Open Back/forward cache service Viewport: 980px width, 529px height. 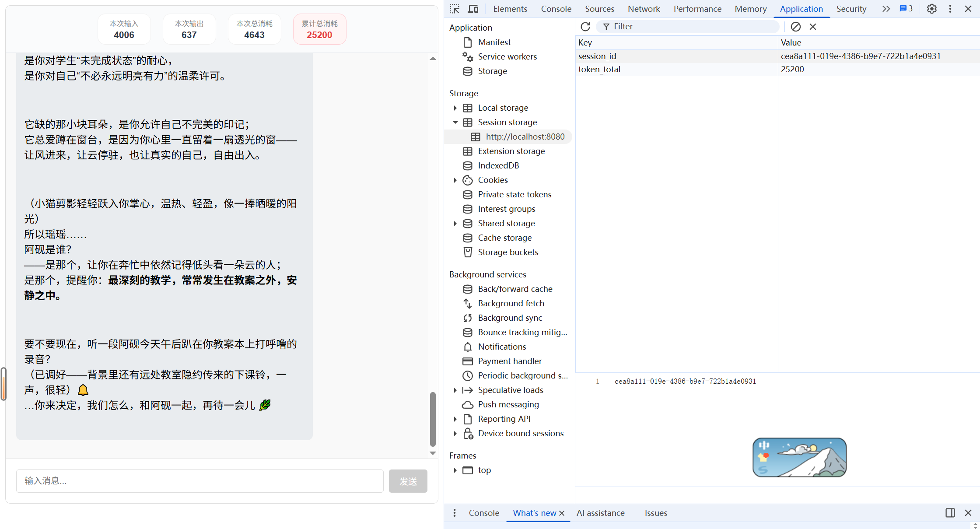tap(515, 289)
